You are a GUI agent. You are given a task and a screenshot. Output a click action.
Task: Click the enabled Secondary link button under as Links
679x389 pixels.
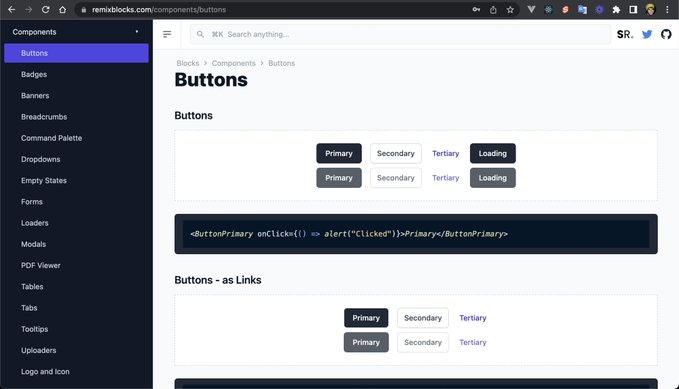[423, 318]
